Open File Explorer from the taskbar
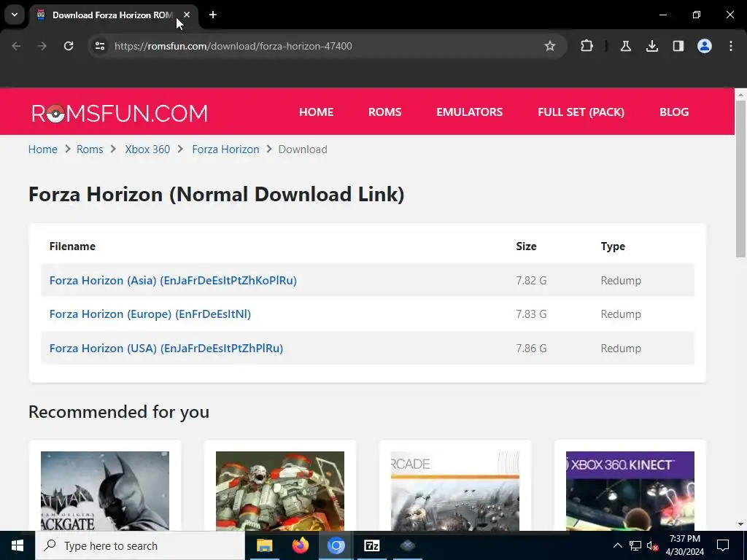 [x=264, y=545]
